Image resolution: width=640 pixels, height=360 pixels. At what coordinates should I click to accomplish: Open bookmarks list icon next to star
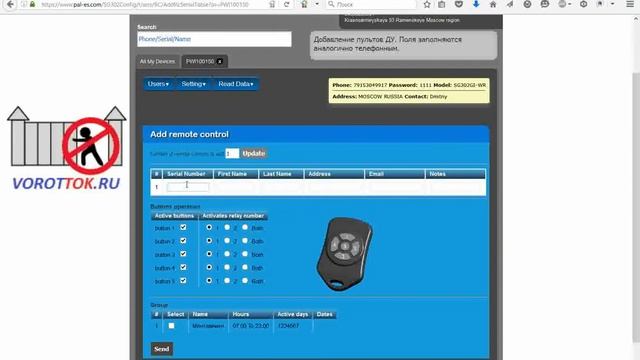(442, 4)
